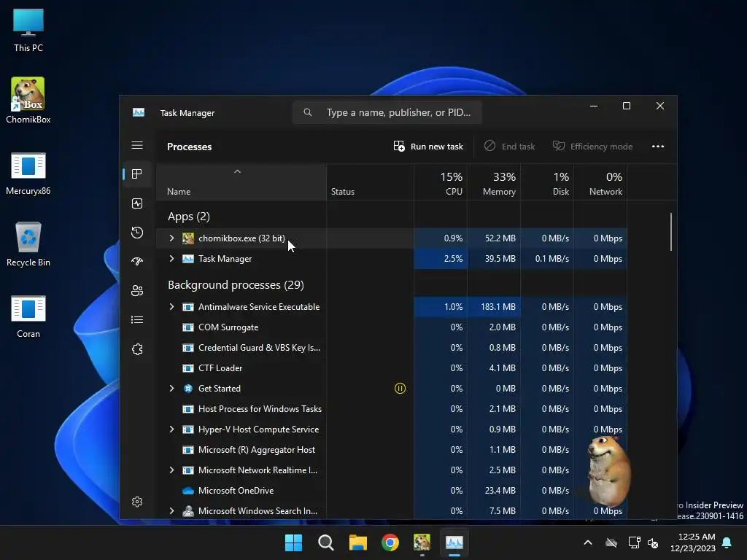Image resolution: width=747 pixels, height=560 pixels.
Task: Click the Get Started suspended pause icon
Action: 400,389
